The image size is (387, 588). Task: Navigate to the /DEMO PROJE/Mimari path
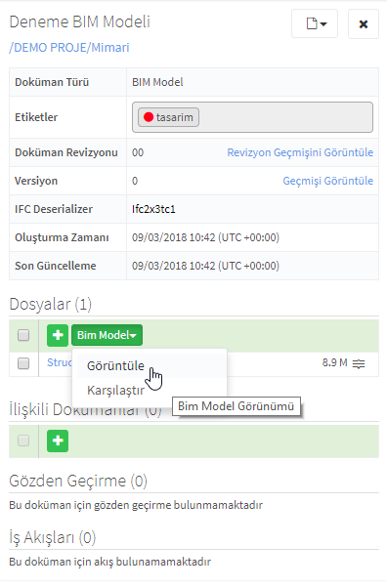click(x=69, y=48)
